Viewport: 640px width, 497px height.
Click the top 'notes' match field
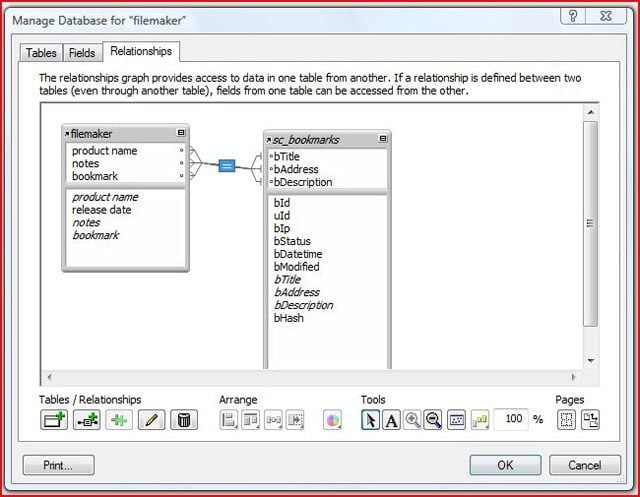85,163
